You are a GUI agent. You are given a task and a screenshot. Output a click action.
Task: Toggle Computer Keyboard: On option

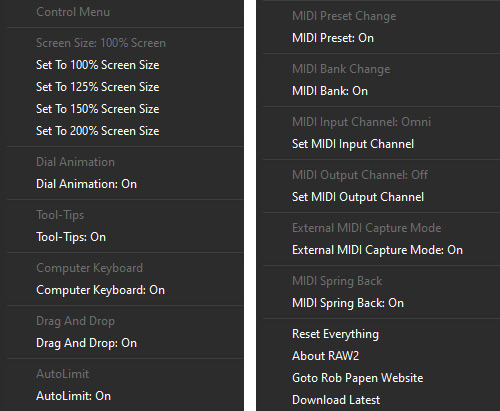click(125, 290)
